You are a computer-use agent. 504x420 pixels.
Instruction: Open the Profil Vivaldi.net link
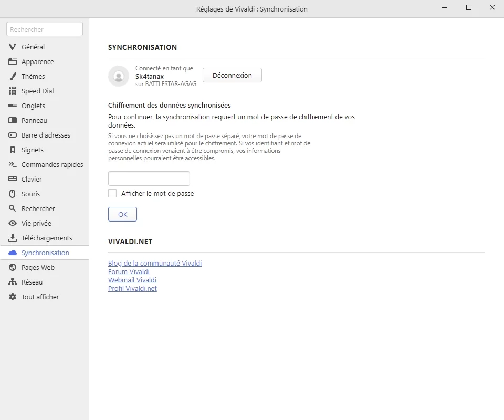132,288
